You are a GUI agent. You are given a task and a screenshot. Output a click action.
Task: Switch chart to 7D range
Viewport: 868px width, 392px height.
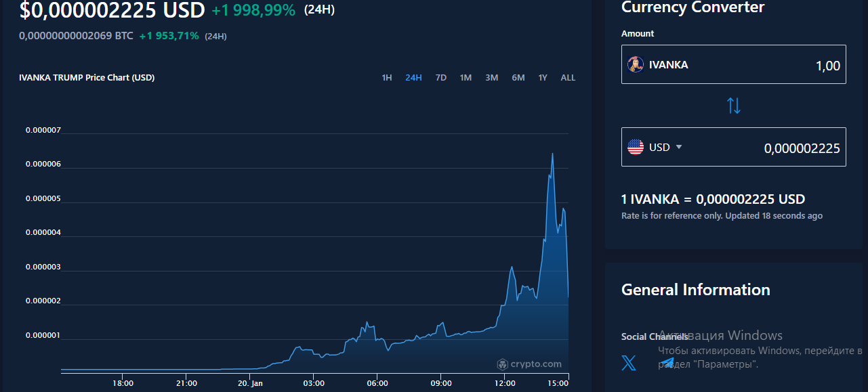click(x=441, y=78)
